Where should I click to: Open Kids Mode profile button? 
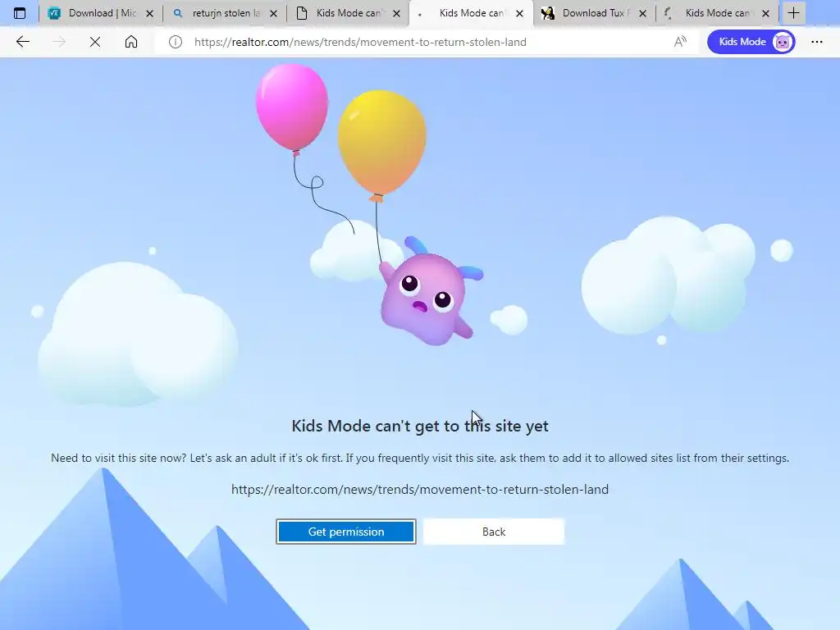(751, 42)
